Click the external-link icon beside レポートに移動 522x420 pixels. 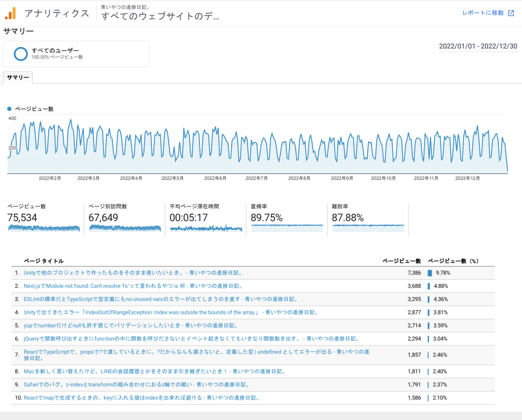click(512, 13)
